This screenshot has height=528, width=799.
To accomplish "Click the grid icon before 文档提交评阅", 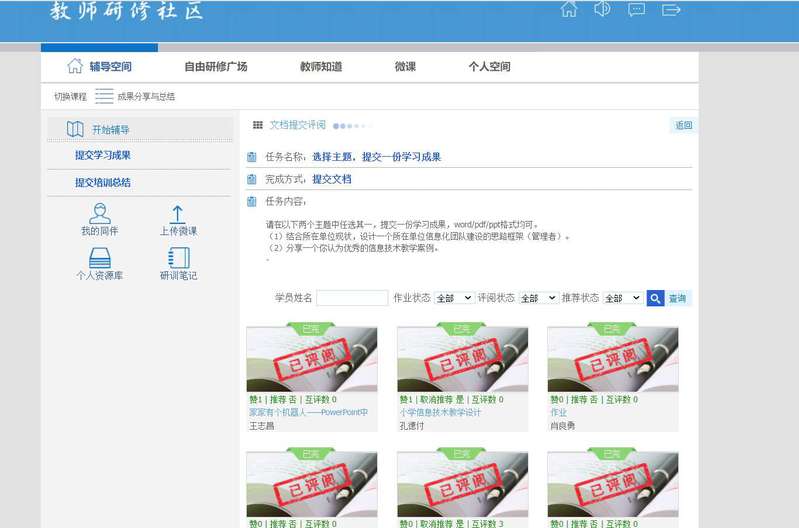I will pyautogui.click(x=258, y=125).
